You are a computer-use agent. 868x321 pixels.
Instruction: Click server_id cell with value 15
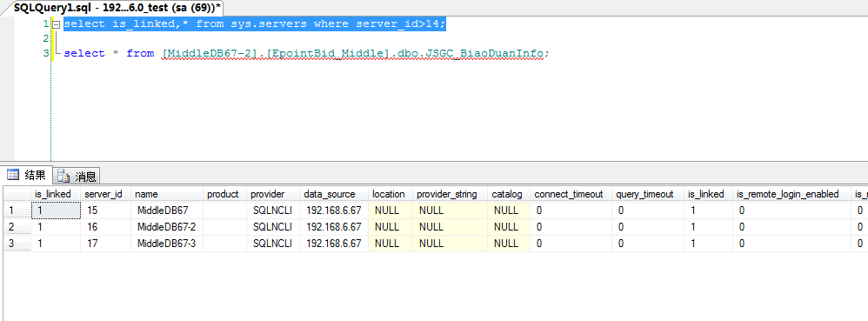(x=105, y=211)
